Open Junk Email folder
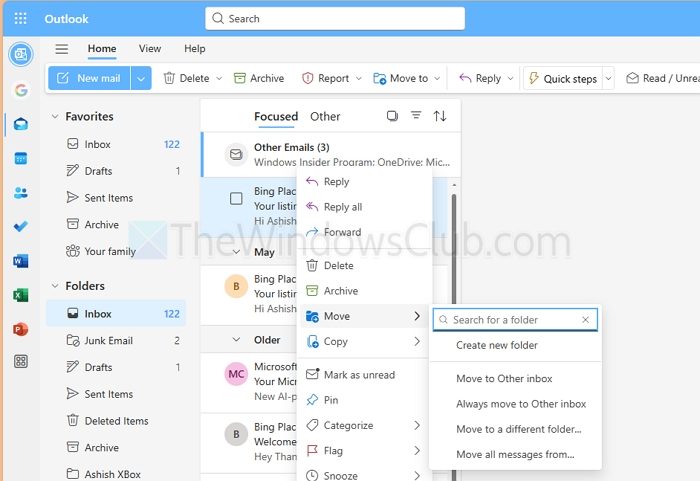 click(116, 341)
